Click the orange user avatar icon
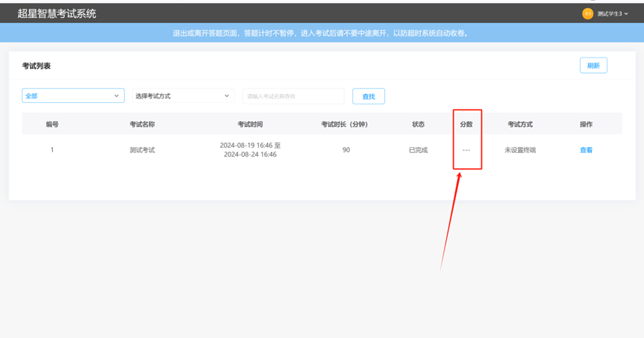Viewport: 644px width, 338px height. (588, 13)
